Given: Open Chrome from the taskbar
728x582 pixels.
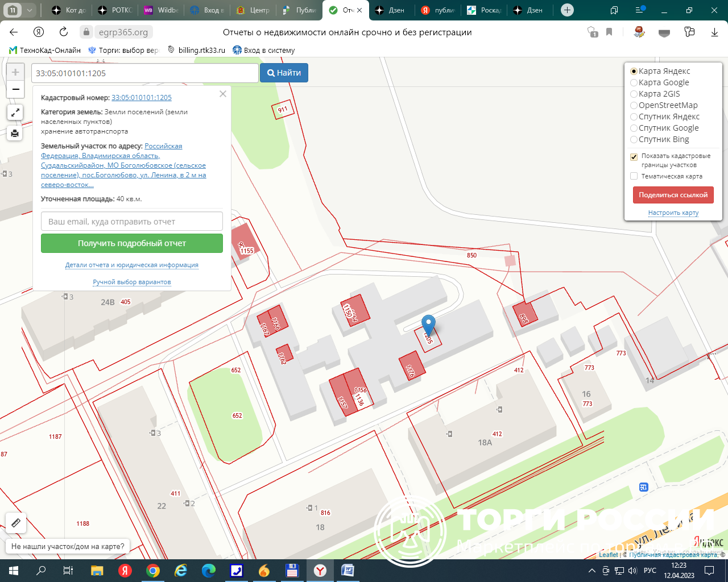Looking at the screenshot, I should click(x=153, y=571).
